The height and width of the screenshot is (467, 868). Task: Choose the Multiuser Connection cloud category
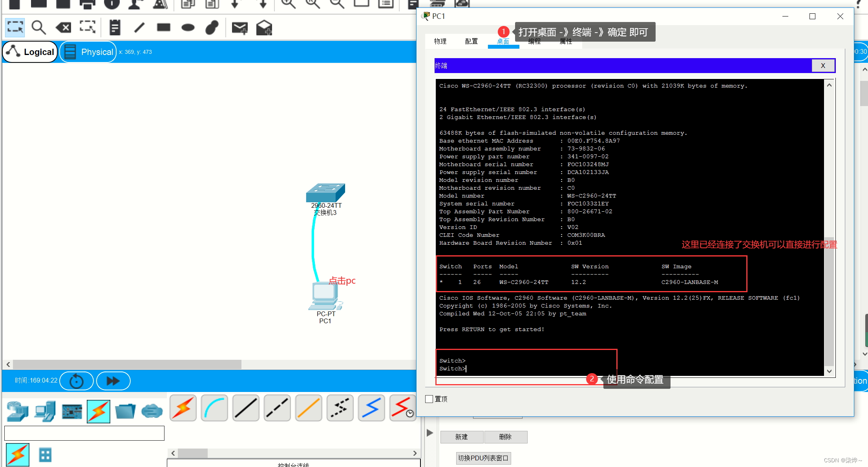coord(152,411)
